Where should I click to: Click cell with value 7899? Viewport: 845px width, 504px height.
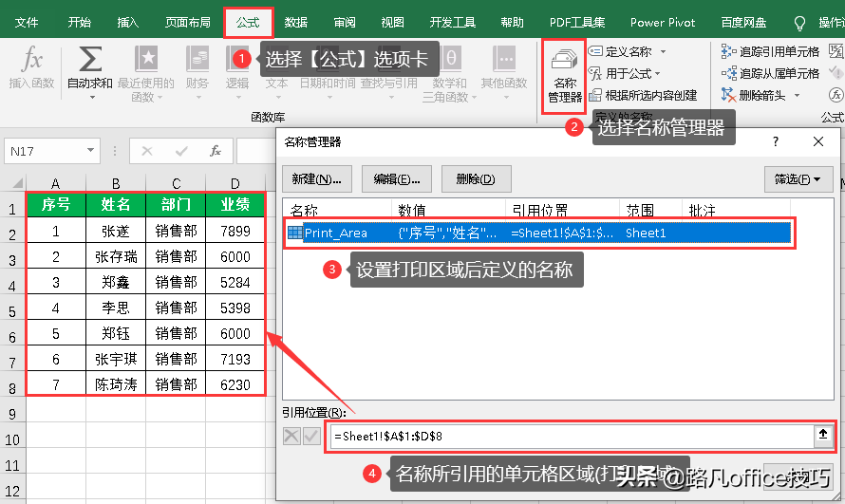pyautogui.click(x=235, y=231)
